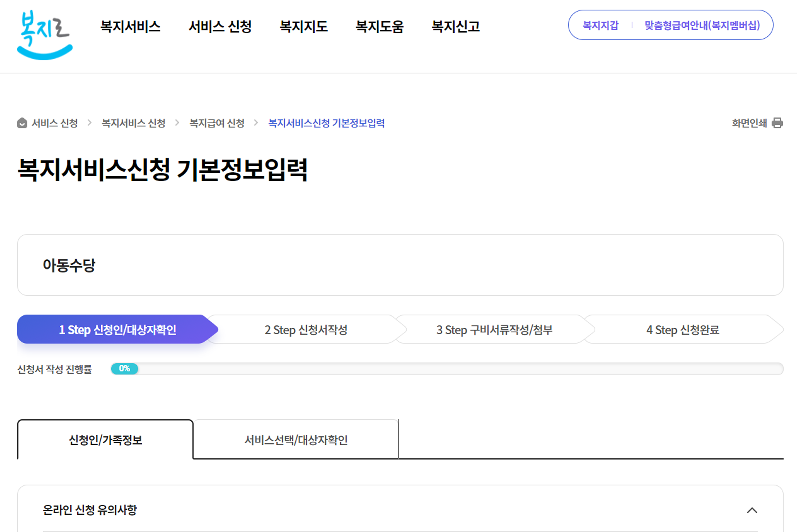Open 맞춤형급여안내(복지멤버십) link

tap(702, 25)
